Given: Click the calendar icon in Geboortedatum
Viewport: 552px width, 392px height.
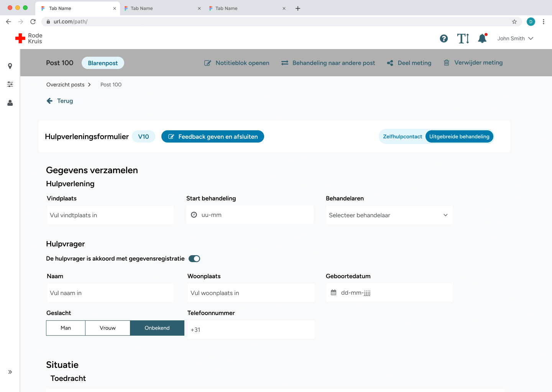Looking at the screenshot, I should [x=333, y=292].
